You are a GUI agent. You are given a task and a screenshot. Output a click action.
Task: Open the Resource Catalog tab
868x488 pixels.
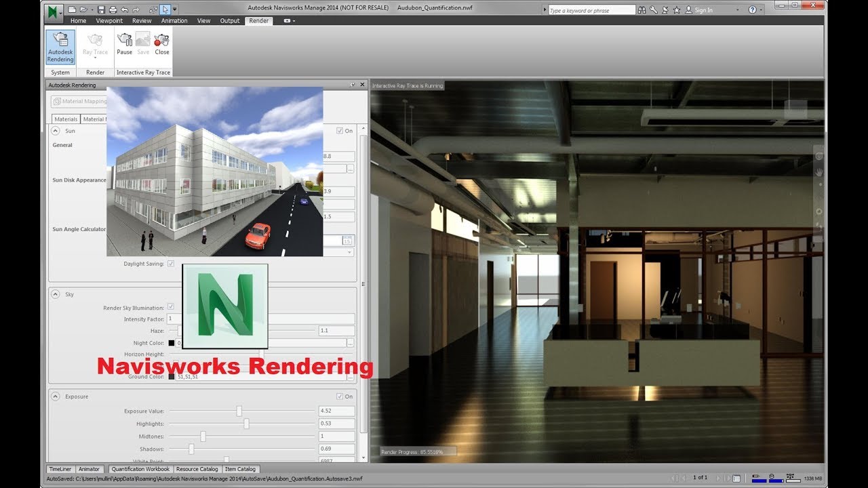pos(197,469)
